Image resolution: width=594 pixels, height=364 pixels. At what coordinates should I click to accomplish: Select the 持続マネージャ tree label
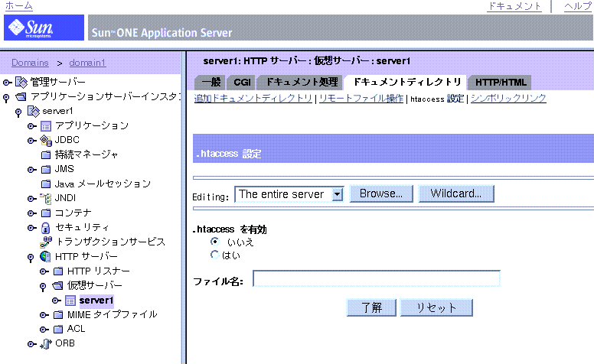pos(86,154)
